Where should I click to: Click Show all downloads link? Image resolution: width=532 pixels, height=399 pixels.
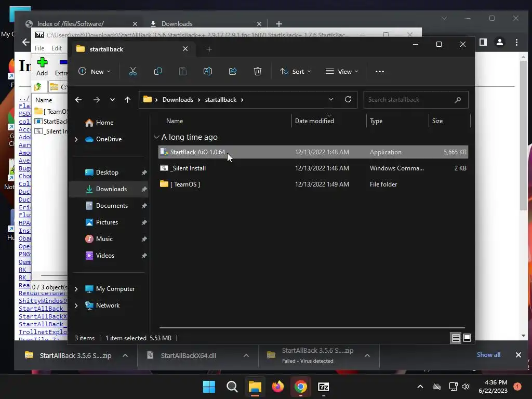[x=488, y=354]
